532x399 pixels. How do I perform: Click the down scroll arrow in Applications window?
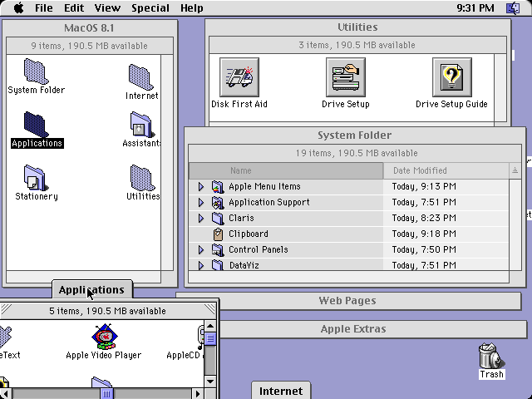[x=210, y=382]
